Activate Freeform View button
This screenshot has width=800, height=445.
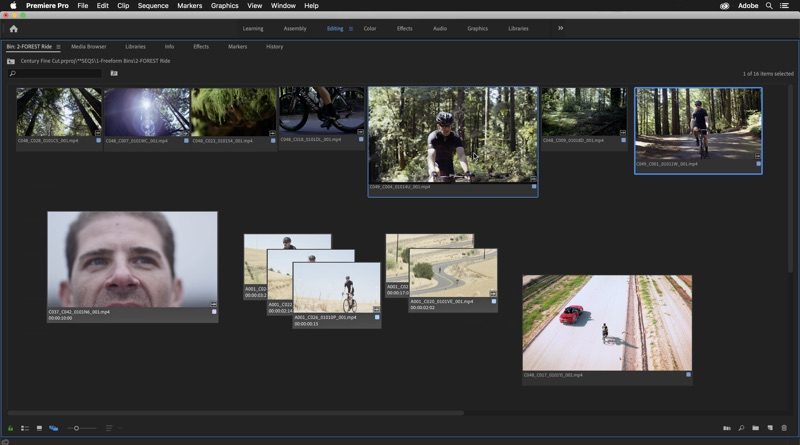[x=53, y=428]
